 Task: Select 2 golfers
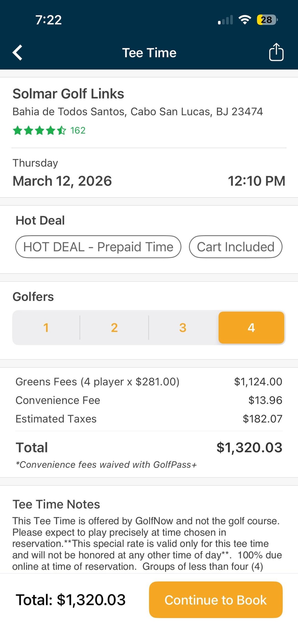pyautogui.click(x=114, y=328)
